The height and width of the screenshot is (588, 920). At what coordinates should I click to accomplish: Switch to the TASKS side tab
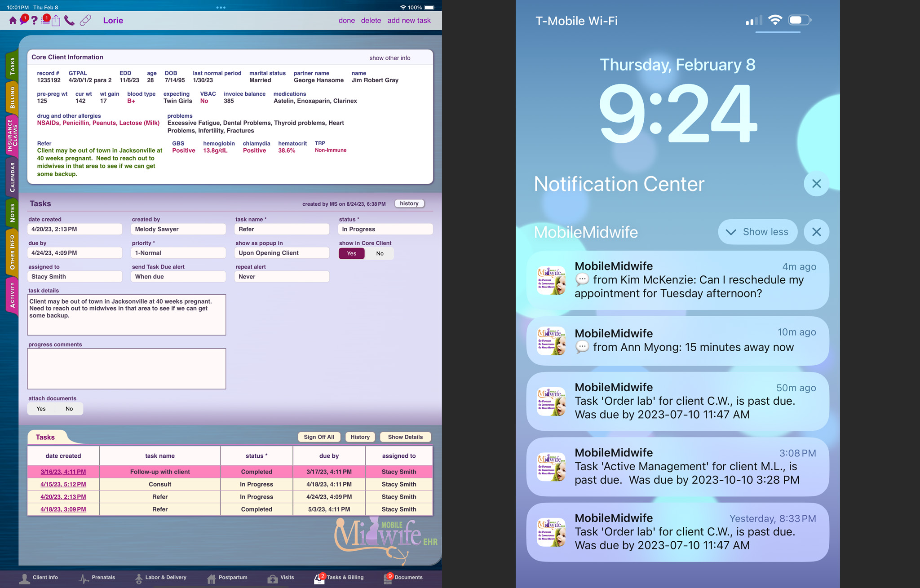(12, 66)
